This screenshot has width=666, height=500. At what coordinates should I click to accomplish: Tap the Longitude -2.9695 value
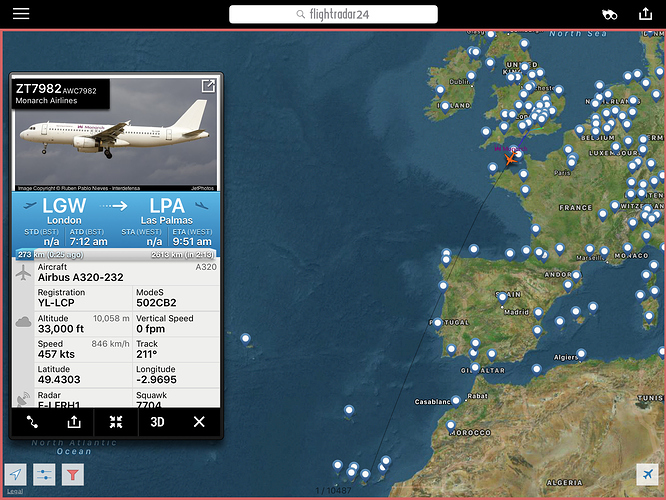click(156, 380)
